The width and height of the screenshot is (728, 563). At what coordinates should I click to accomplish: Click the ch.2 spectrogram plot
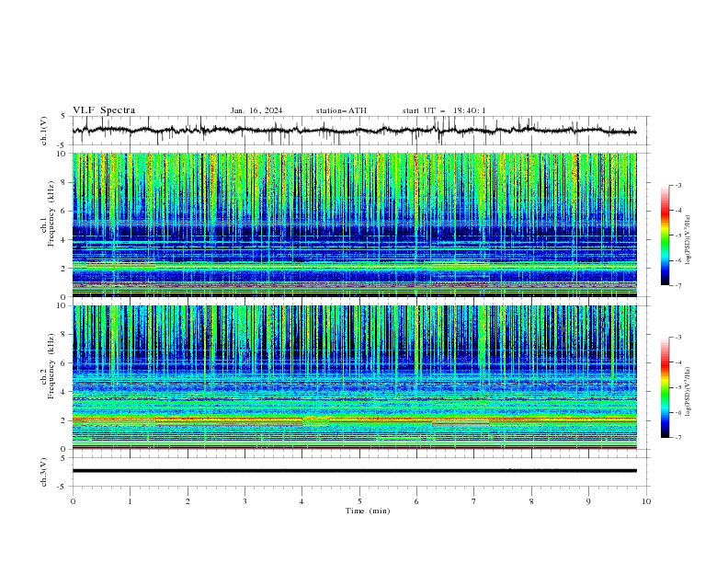354,377
